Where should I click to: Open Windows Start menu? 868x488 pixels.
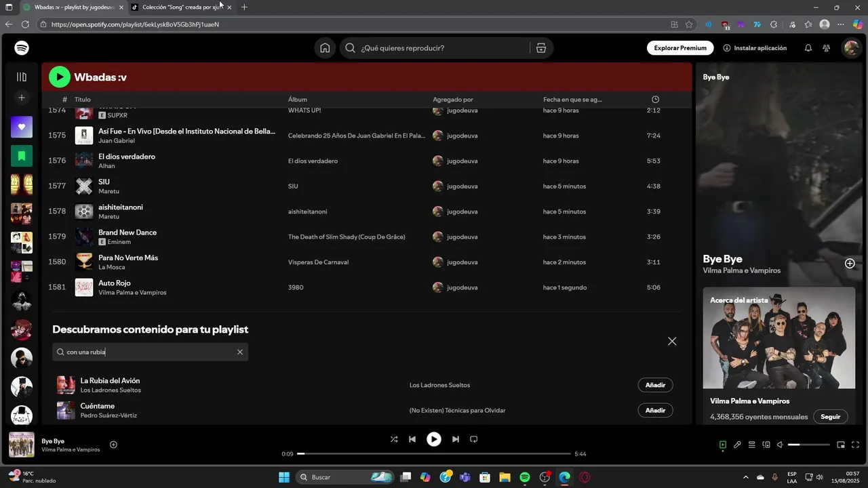(284, 477)
